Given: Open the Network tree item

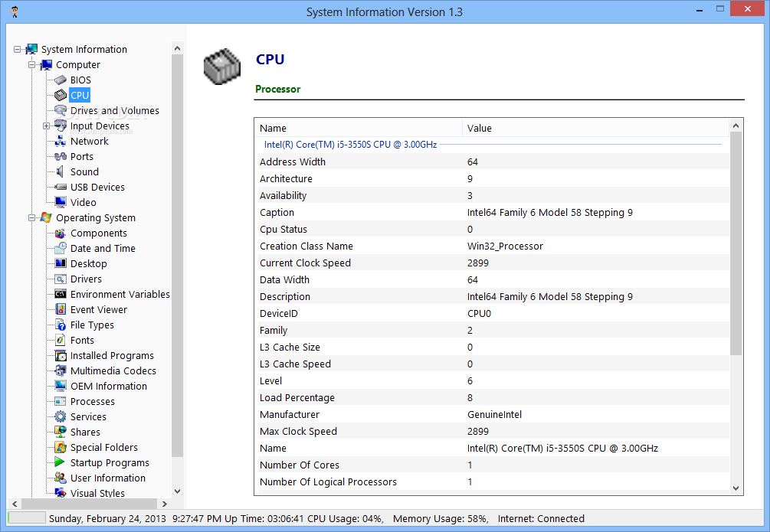Looking at the screenshot, I should (90, 142).
